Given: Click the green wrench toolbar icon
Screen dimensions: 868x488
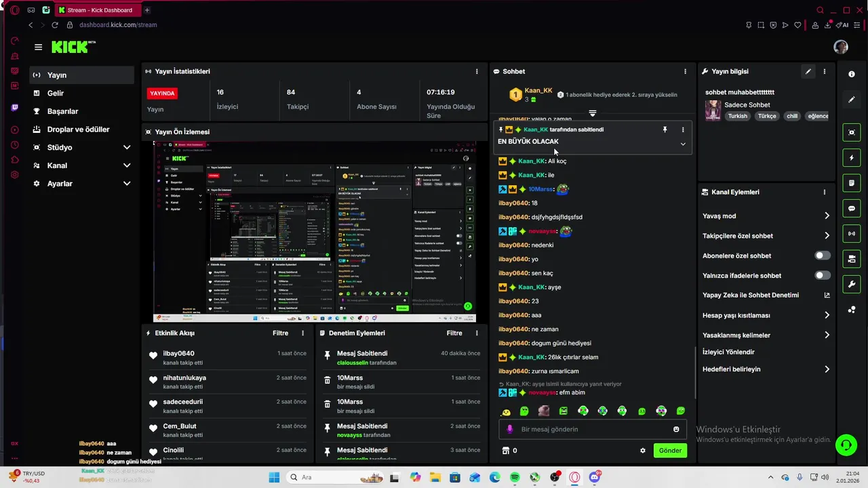Looking at the screenshot, I should (852, 284).
